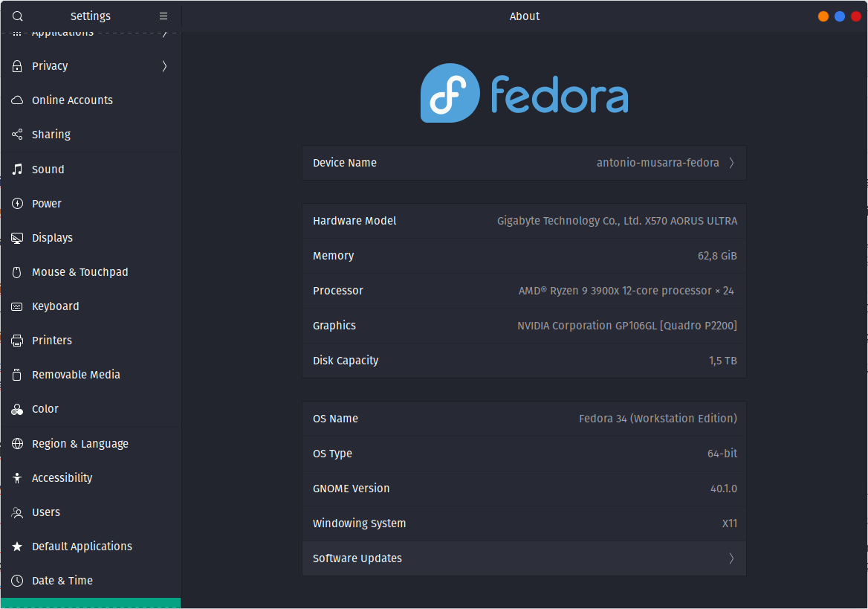Click the Device Name label
868x609 pixels.
coord(344,162)
